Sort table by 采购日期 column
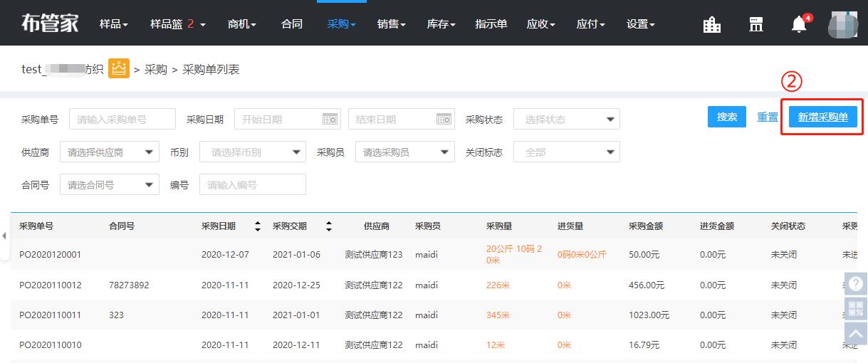 [257, 226]
